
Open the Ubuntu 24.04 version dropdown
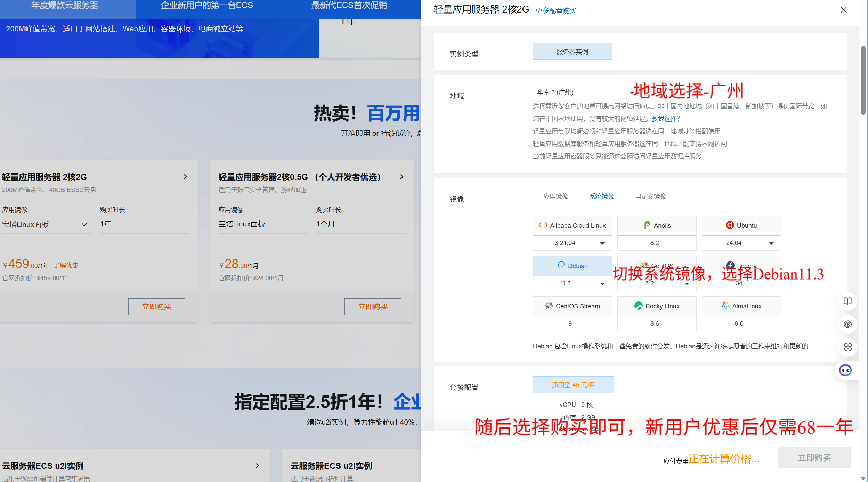point(741,243)
